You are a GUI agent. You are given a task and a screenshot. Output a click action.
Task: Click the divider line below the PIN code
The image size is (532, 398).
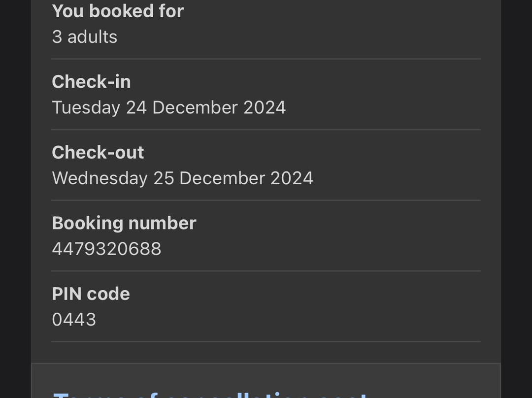[266, 341]
